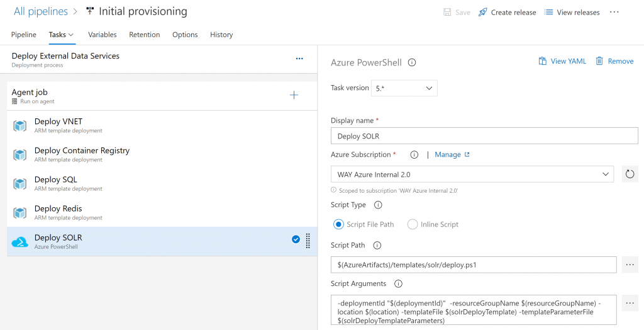644x330 pixels.
Task: Click the list icon for View releases
Action: click(x=548, y=13)
